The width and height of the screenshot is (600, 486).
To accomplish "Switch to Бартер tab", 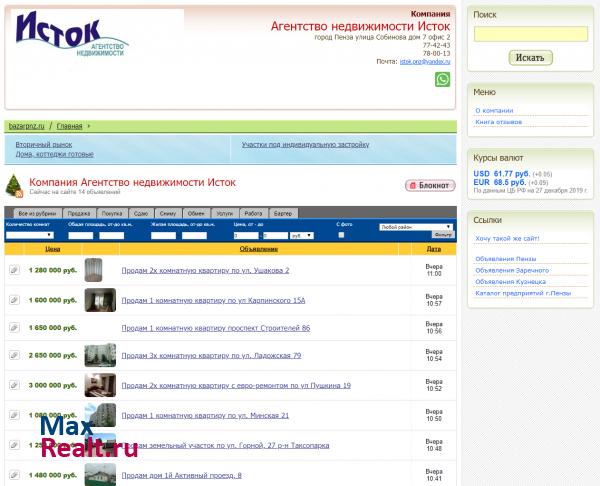I will [x=283, y=213].
